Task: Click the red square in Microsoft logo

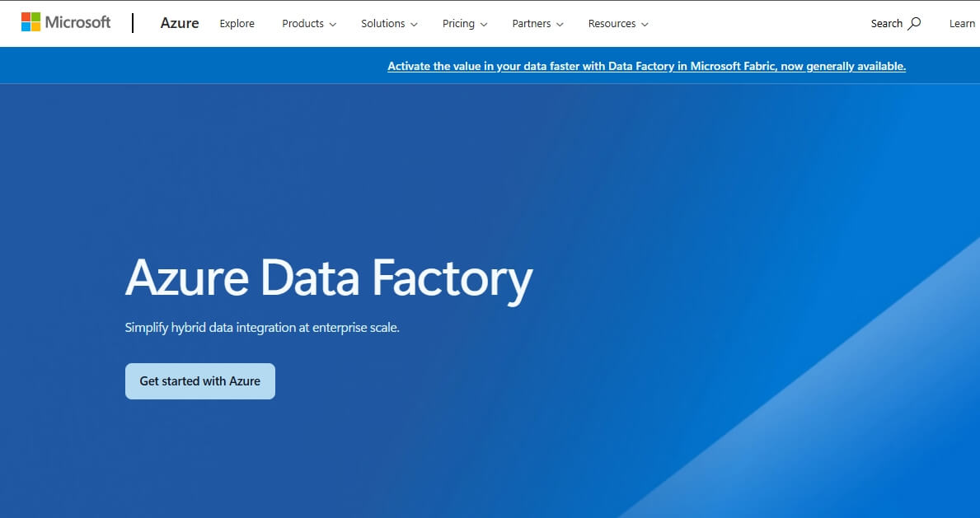Action: 27,17
